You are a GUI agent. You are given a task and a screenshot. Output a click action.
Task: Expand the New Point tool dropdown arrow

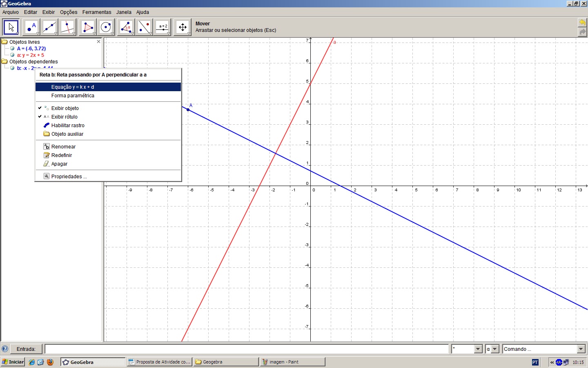[x=38, y=34]
